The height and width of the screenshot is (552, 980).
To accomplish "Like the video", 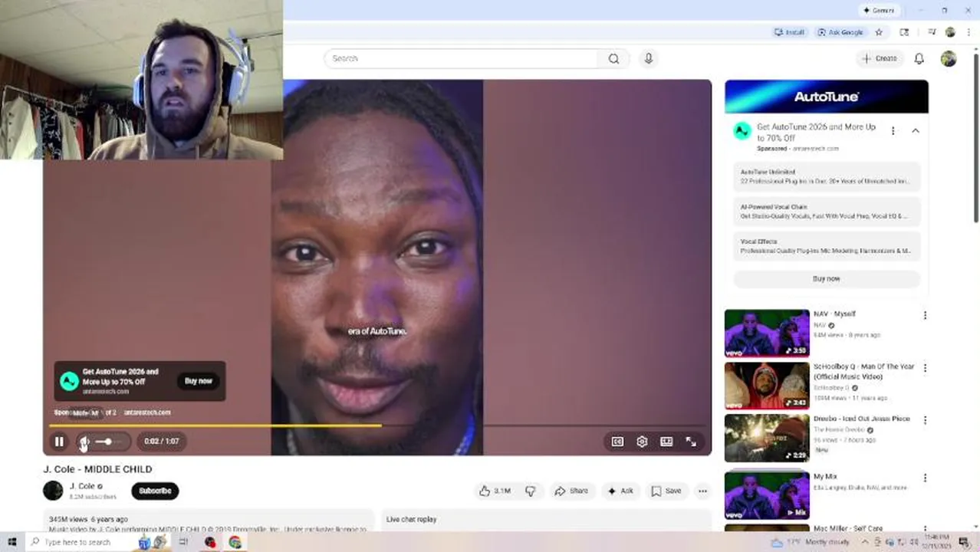I will [x=495, y=491].
